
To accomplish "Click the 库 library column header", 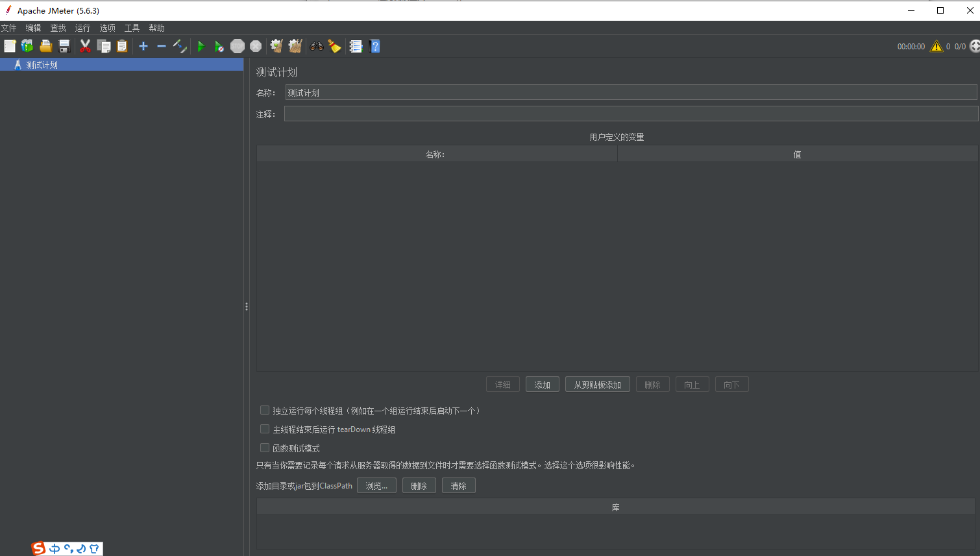I will tap(616, 507).
